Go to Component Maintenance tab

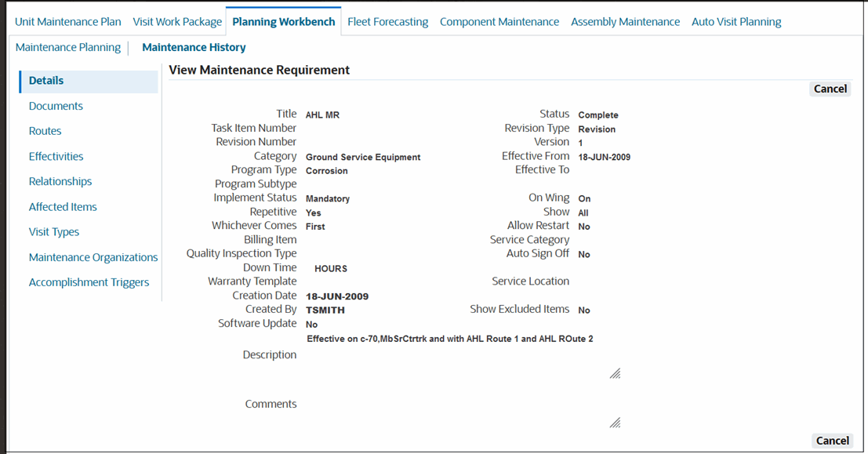click(499, 22)
